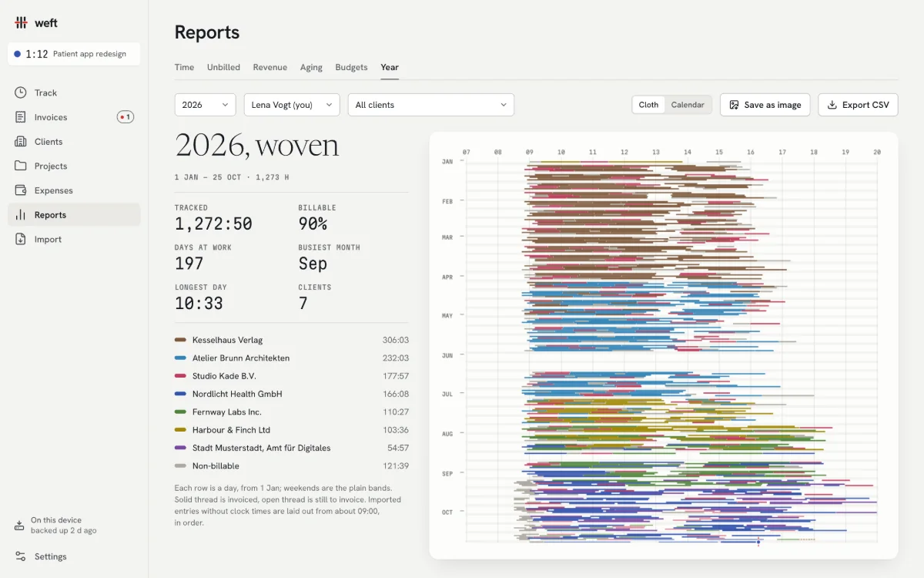Click the Save as image button
The height and width of the screenshot is (578, 924).
(765, 105)
